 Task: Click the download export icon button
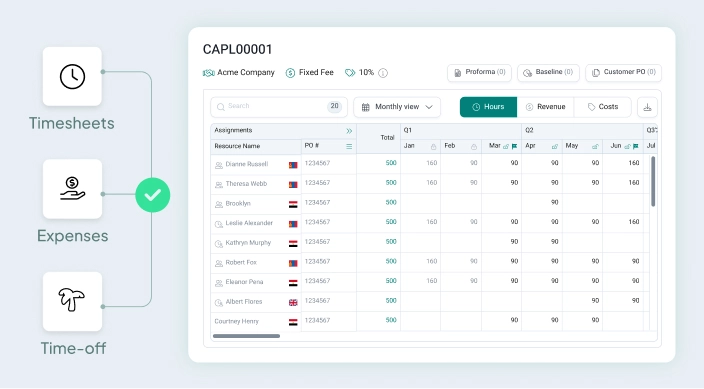click(647, 107)
